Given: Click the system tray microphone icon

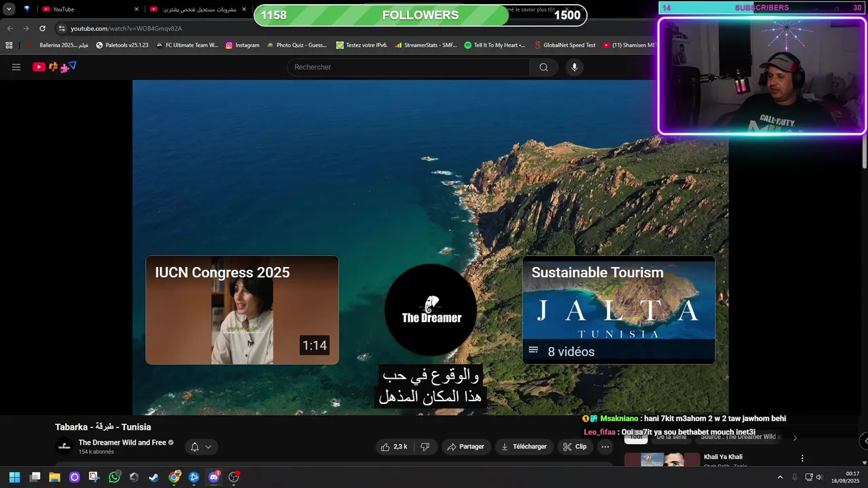Looking at the screenshot, I should click(794, 477).
